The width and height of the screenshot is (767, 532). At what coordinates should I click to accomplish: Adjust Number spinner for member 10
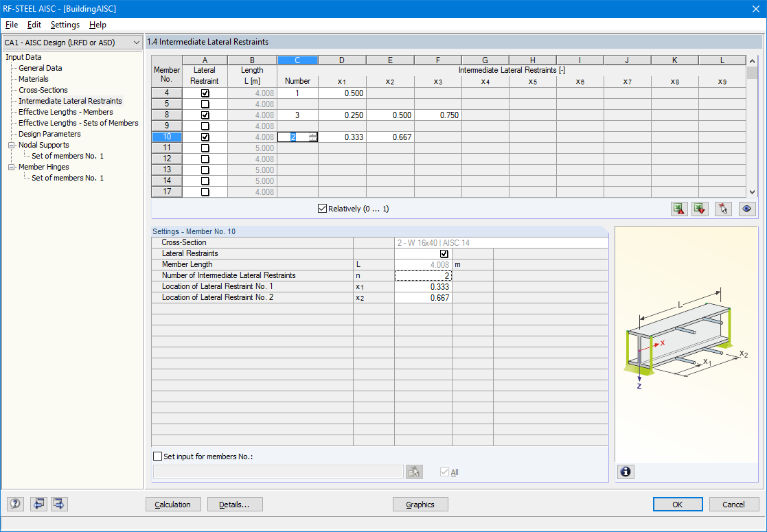[x=313, y=137]
